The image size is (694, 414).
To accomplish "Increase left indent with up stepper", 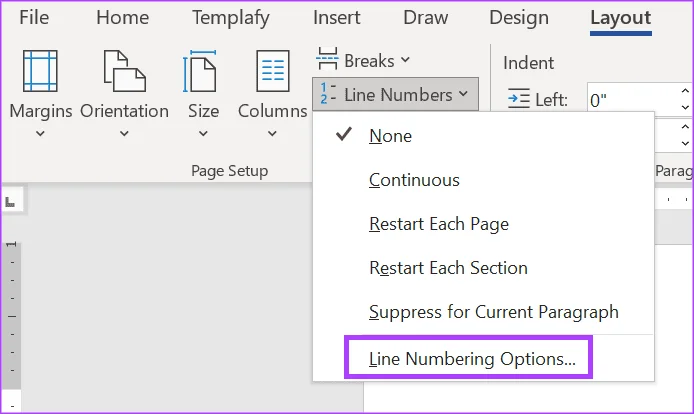I will click(685, 92).
